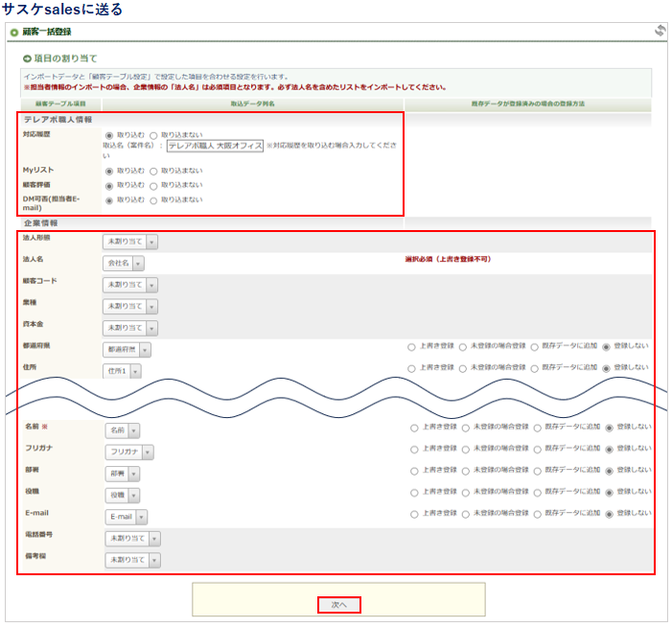Open the 法人名 dropdown showing 会社名

click(124, 263)
